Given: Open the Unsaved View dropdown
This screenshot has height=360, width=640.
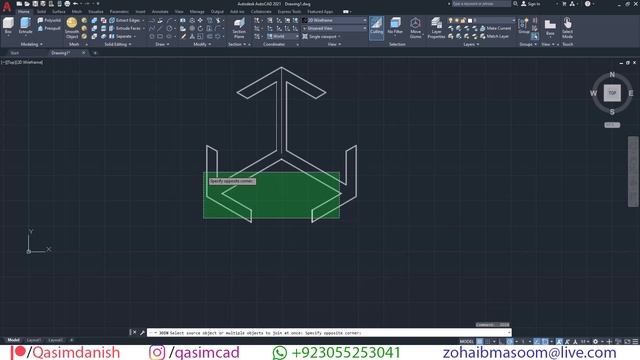Looking at the screenshot, I should click(x=335, y=28).
